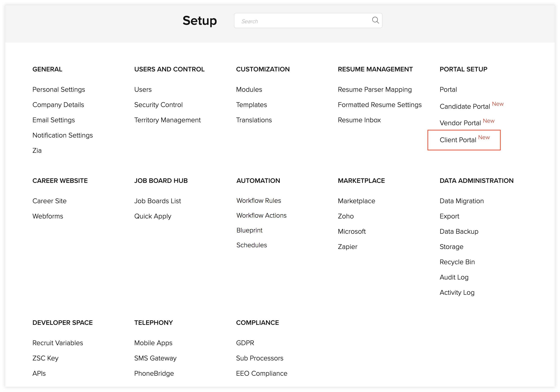Image resolution: width=560 pixels, height=392 pixels.
Task: Click into the Setup search field
Action: 302,21
